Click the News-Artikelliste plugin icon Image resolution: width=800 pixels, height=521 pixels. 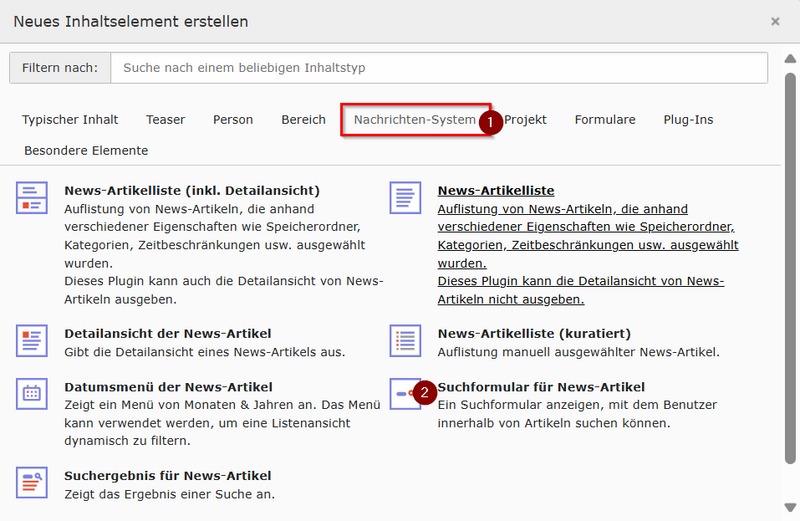click(x=406, y=197)
